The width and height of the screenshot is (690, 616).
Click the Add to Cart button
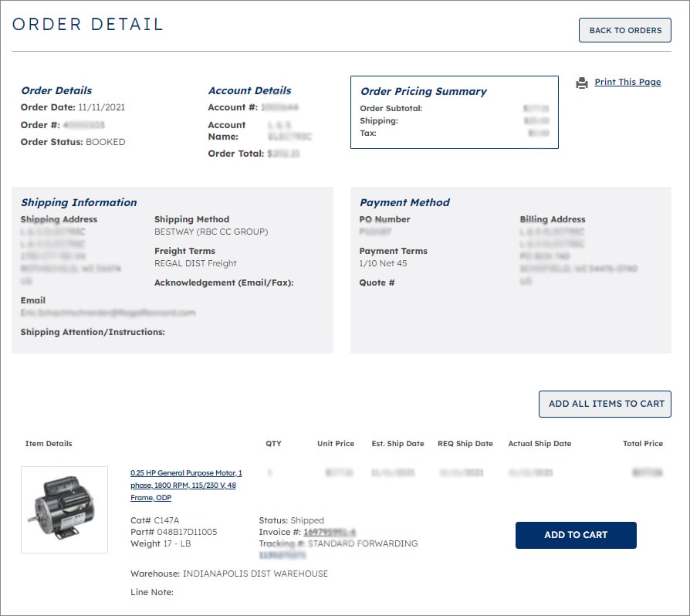point(576,535)
